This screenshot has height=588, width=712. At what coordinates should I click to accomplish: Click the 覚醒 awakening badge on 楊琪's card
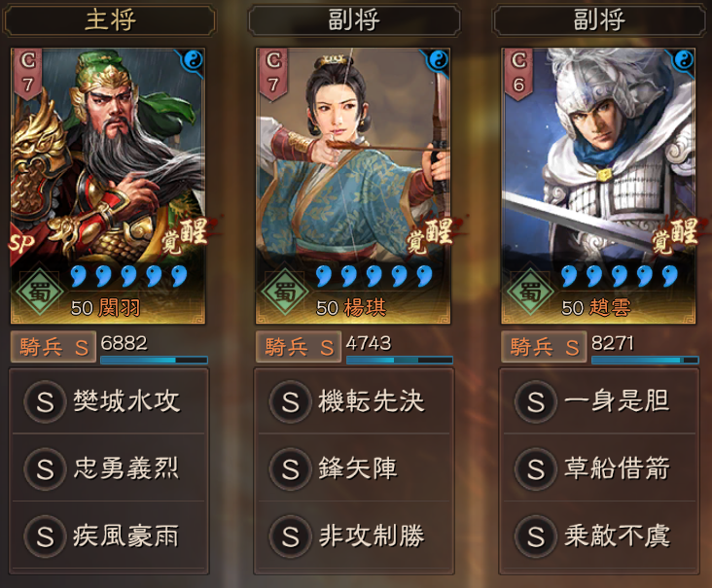pos(430,235)
